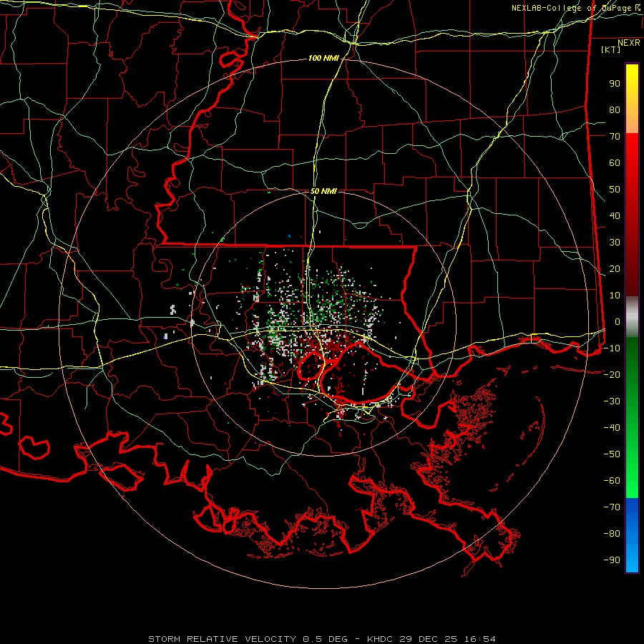Click the -20 scale label
The image size is (644, 644).
pos(612,374)
